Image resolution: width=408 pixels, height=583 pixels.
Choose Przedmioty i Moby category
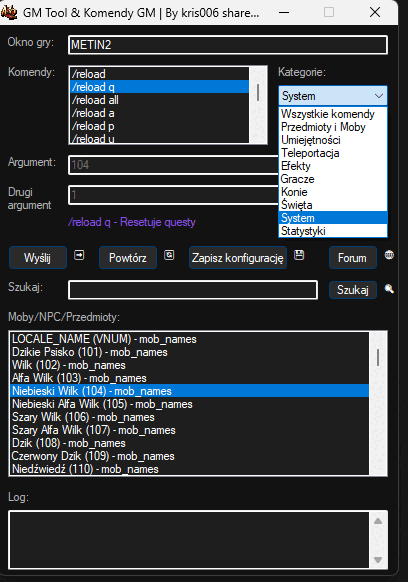coord(333,127)
